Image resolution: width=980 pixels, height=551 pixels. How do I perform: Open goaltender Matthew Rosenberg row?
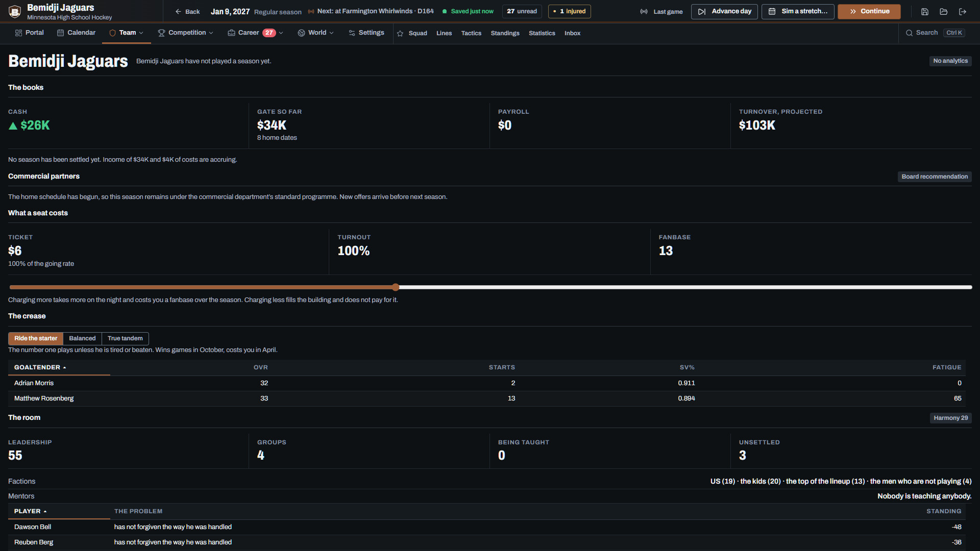[486, 398]
